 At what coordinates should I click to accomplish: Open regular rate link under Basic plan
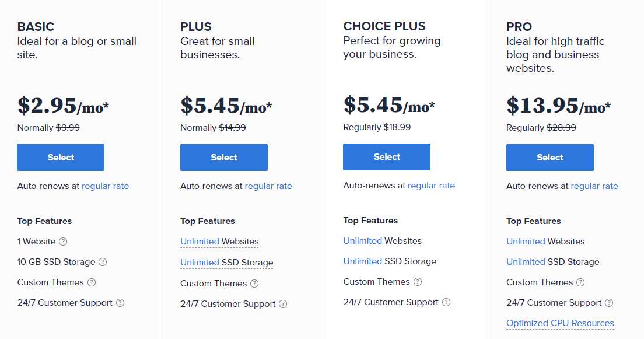coord(105,186)
